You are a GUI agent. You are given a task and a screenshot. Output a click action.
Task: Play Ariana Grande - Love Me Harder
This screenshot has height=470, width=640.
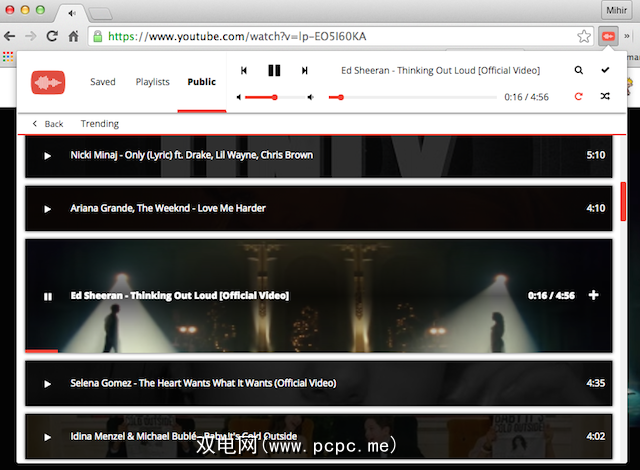pyautogui.click(x=47, y=209)
